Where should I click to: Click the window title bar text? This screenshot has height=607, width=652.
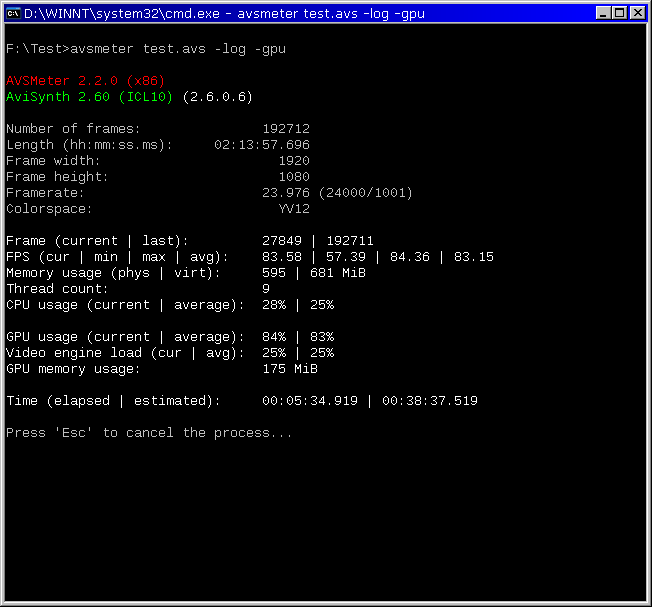225,14
